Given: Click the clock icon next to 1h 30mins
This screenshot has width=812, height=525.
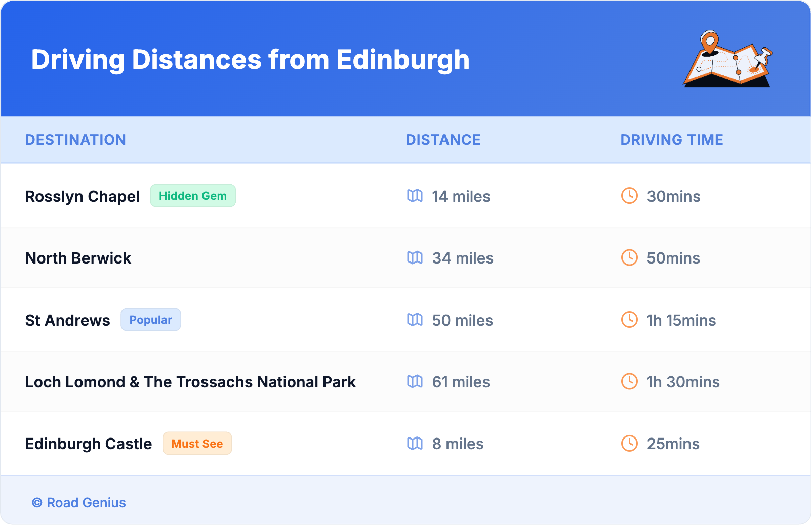Looking at the screenshot, I should click(629, 382).
